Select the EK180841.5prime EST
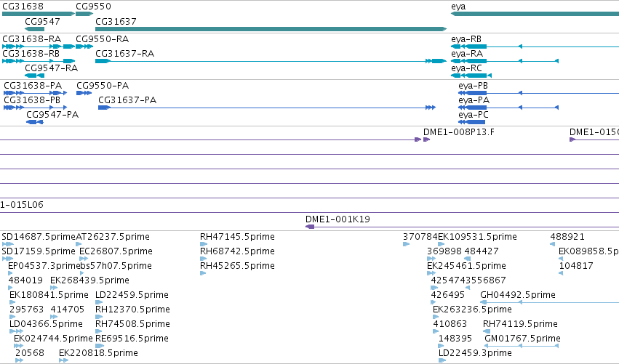 pyautogui.click(x=49, y=294)
